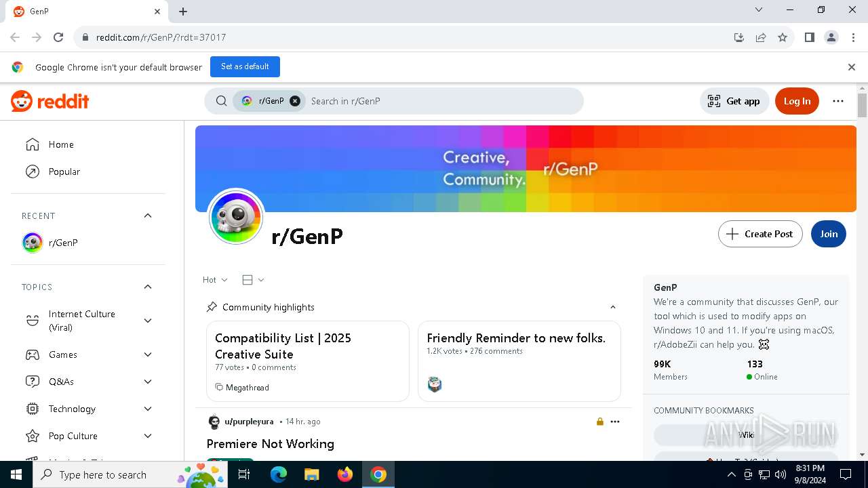Click the Reddit logo

click(x=50, y=101)
